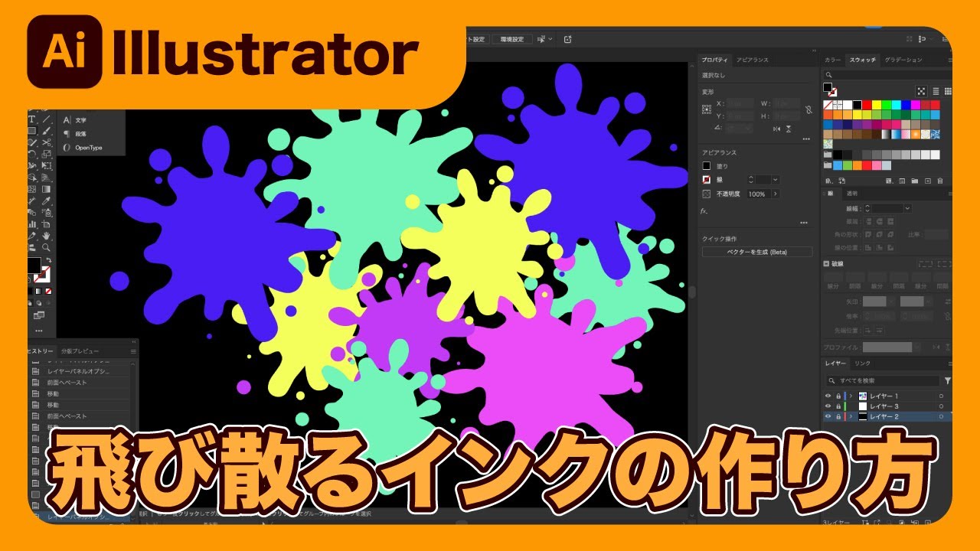This screenshot has width=980, height=551.
Task: Switch to the グラデーション tab
Action: 903,60
